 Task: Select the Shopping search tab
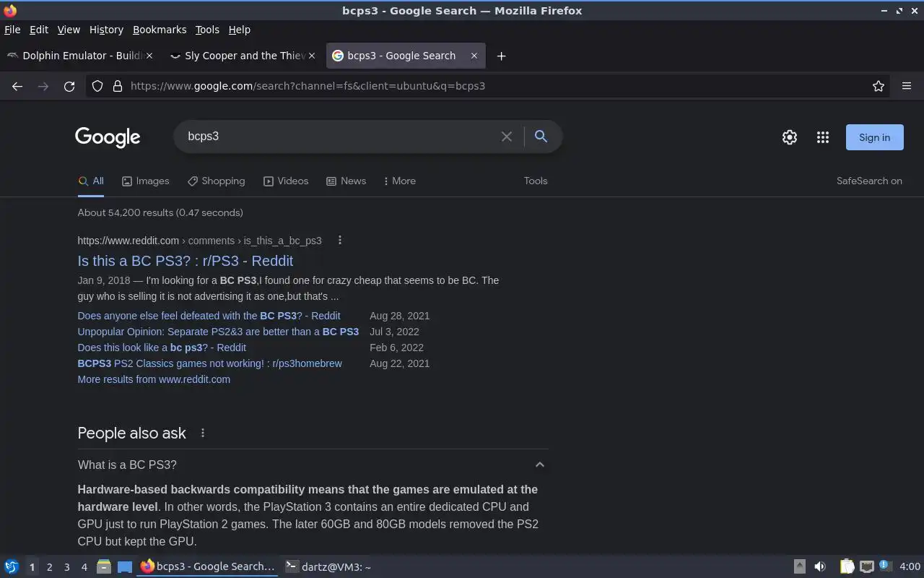click(x=216, y=181)
